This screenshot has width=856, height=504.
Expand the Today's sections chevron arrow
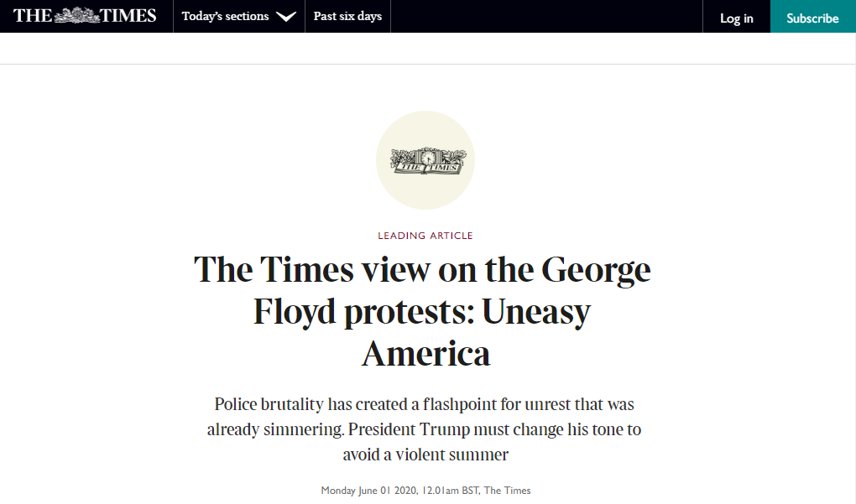pyautogui.click(x=285, y=17)
